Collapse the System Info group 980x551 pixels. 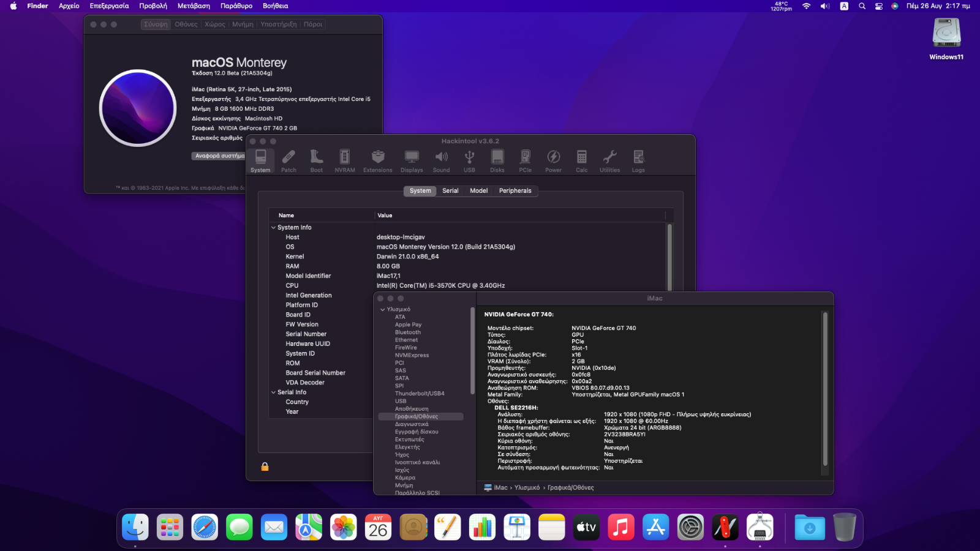[273, 228]
